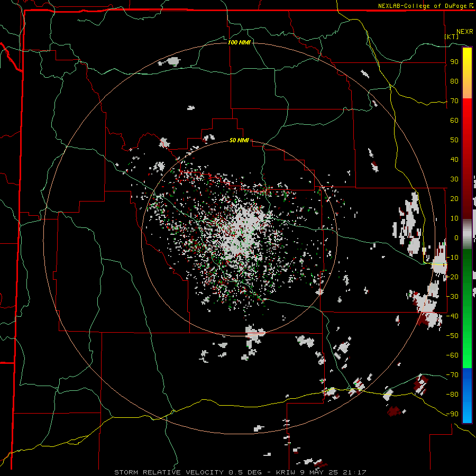Click the -40 value on velocity scale

point(452,316)
